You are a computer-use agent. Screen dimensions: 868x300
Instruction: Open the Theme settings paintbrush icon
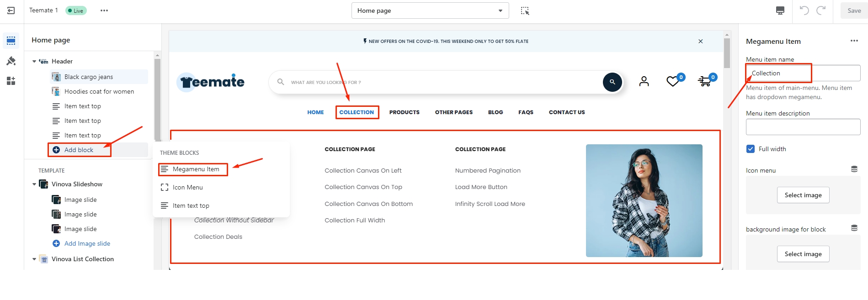pos(11,61)
